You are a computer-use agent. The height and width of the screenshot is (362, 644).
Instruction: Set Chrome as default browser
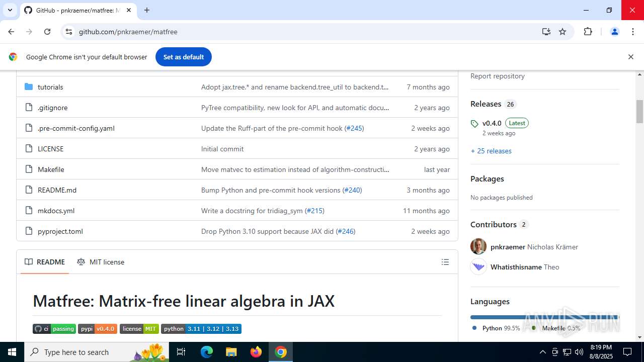(184, 57)
